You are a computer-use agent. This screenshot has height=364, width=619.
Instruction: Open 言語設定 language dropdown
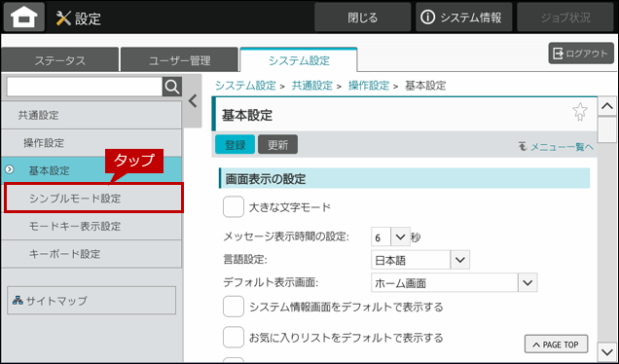pos(460,260)
